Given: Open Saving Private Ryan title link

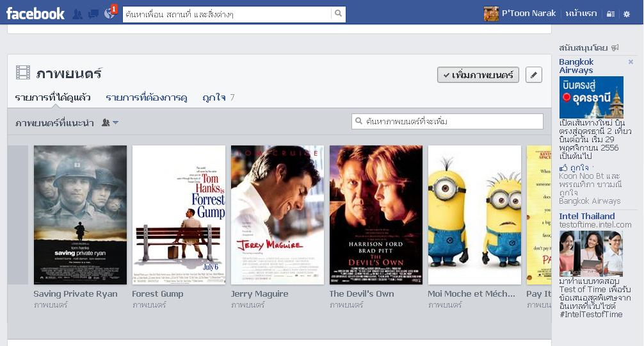Looking at the screenshot, I should pos(76,294).
